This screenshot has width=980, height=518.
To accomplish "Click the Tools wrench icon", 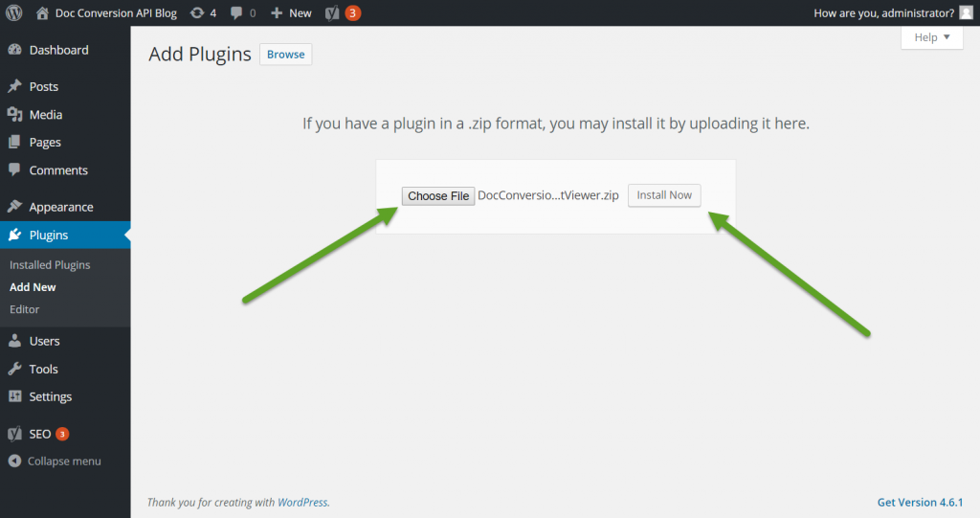I will click(15, 368).
